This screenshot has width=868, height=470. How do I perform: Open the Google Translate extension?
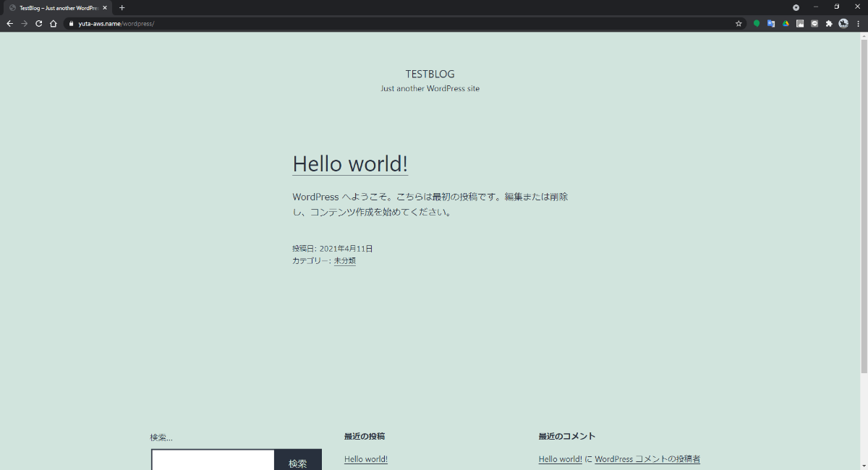pos(771,23)
